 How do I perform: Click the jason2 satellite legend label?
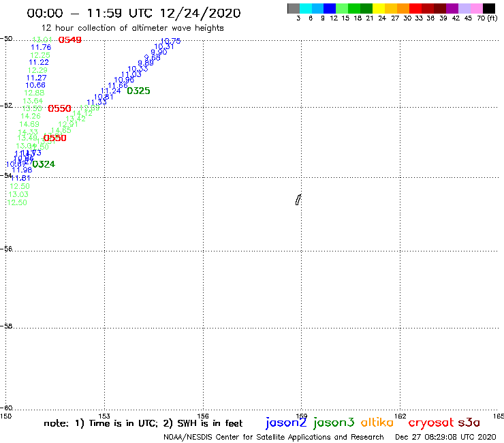(286, 423)
